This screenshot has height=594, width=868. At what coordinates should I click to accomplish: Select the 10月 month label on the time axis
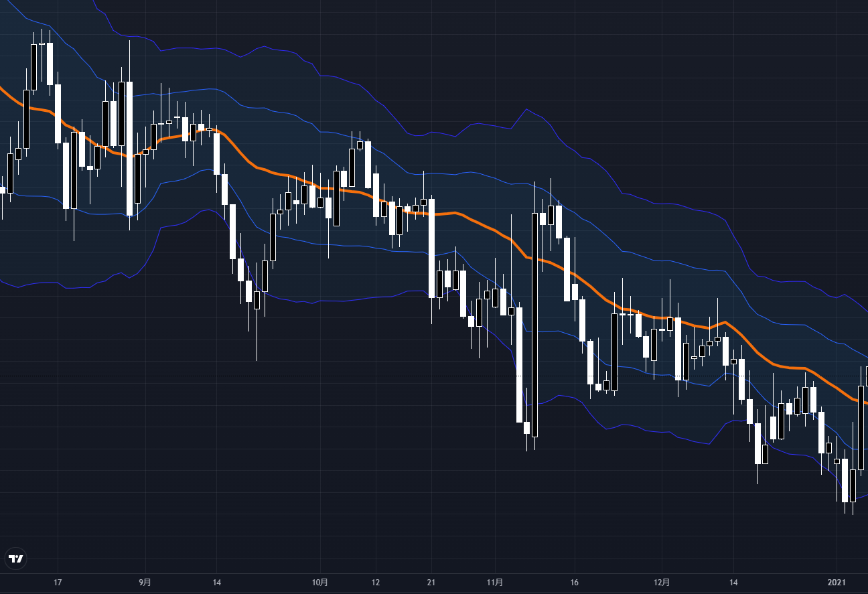[x=320, y=582]
